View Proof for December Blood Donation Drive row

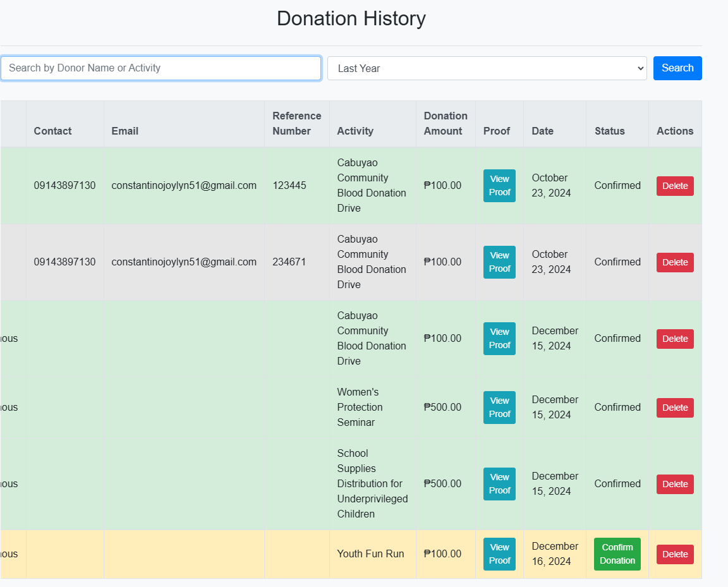(500, 339)
